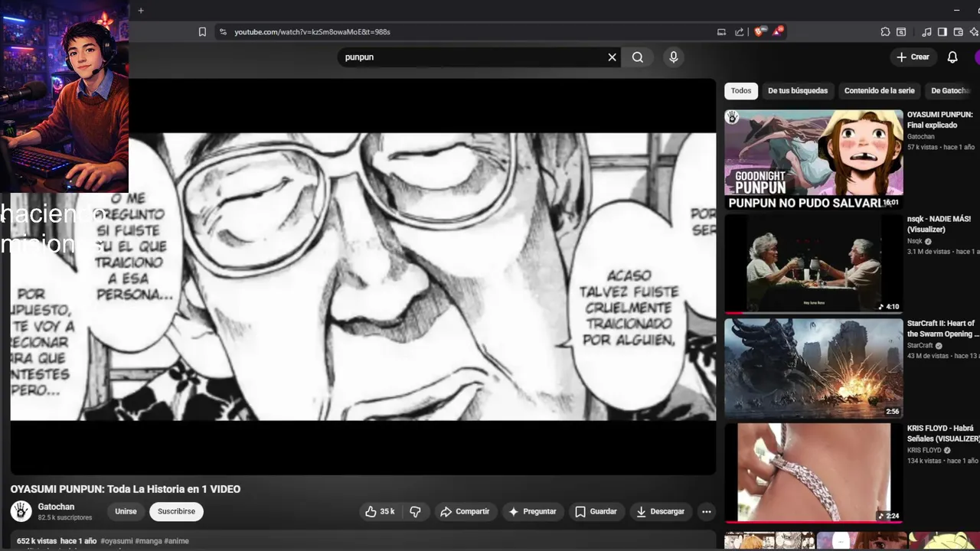Open the browser extensions puzzle icon
This screenshot has height=551, width=980.
885,32
